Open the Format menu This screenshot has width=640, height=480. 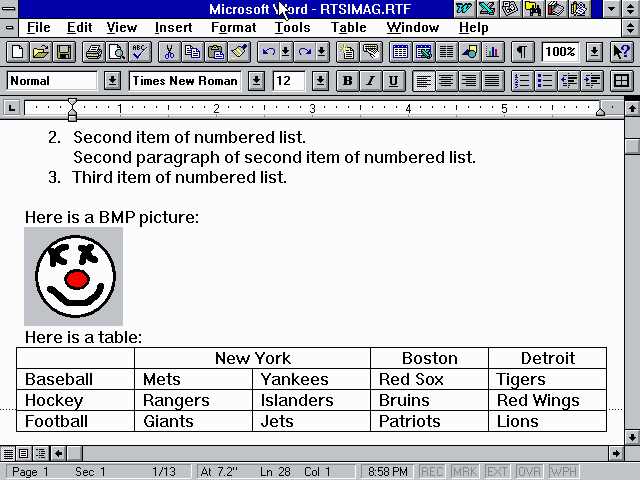[x=233, y=27]
